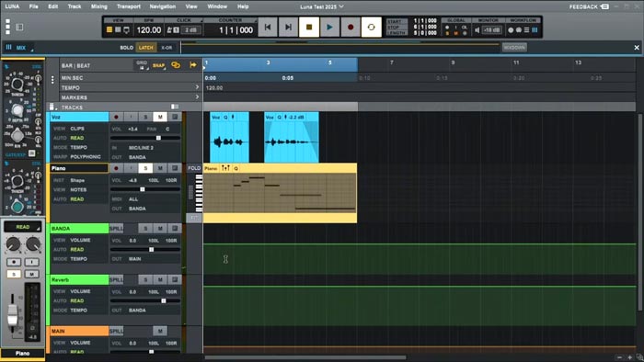
Task: Open the Transport menu
Action: click(129, 6)
